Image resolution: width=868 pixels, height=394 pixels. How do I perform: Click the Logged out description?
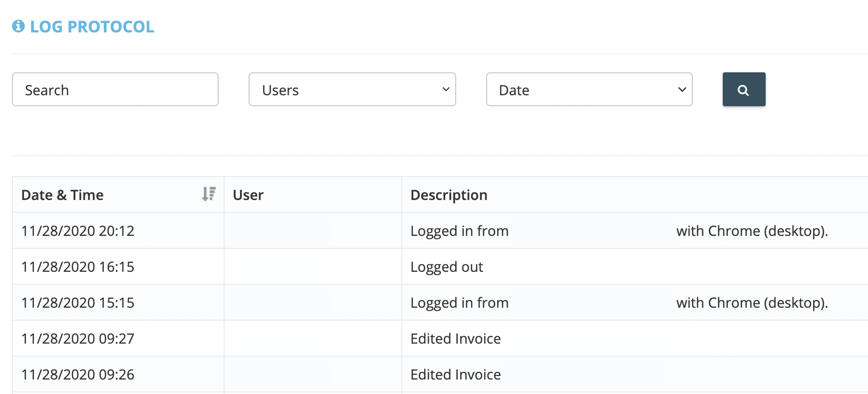pyautogui.click(x=447, y=267)
